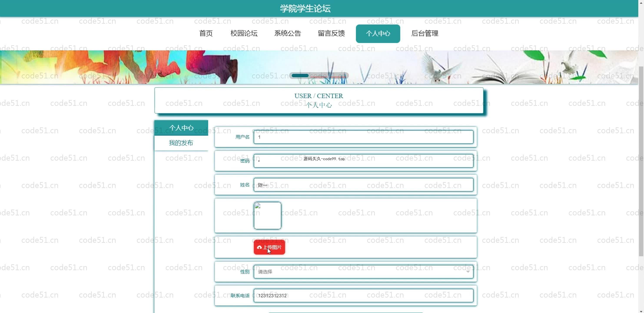Screen dimensions: 644x313
Task: Click the USER / CENTER heading
Action: pyautogui.click(x=319, y=96)
